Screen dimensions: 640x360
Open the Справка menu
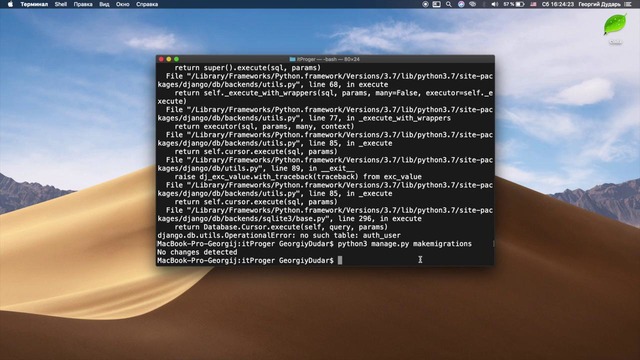147,4
